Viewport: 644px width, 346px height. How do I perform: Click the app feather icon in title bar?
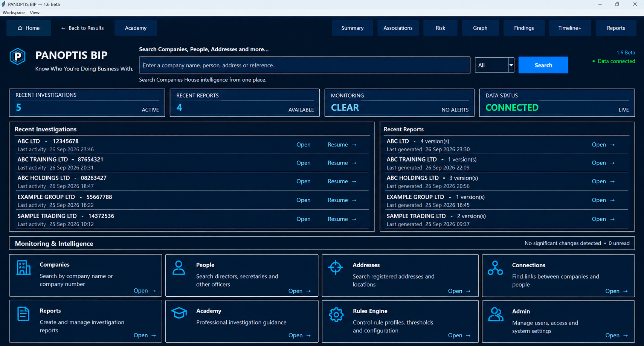coord(4,4)
